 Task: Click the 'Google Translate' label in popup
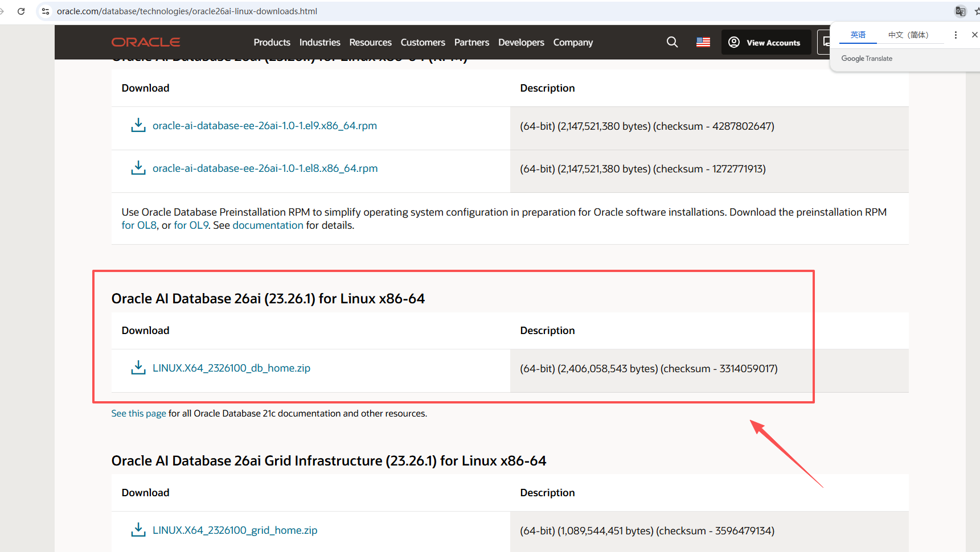coord(867,59)
